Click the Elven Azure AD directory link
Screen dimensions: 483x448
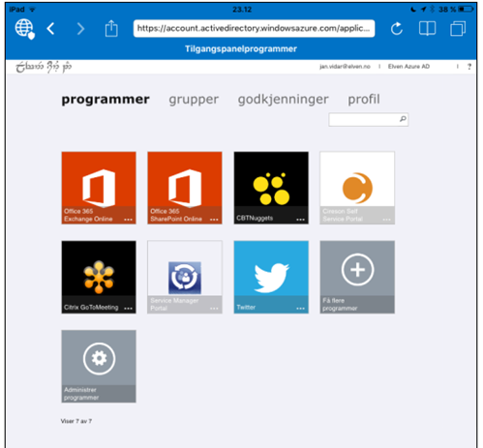[408, 67]
